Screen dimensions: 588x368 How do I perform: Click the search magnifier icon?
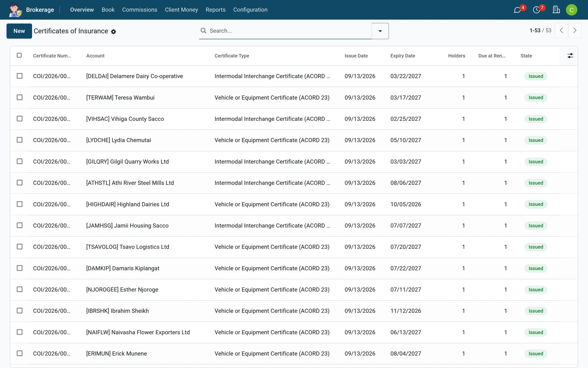203,31
